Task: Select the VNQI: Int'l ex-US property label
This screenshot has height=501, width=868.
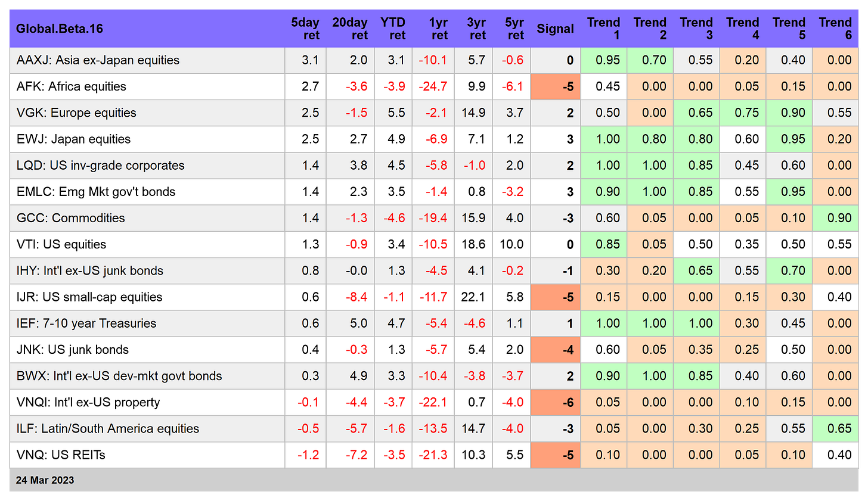Action: click(x=88, y=402)
